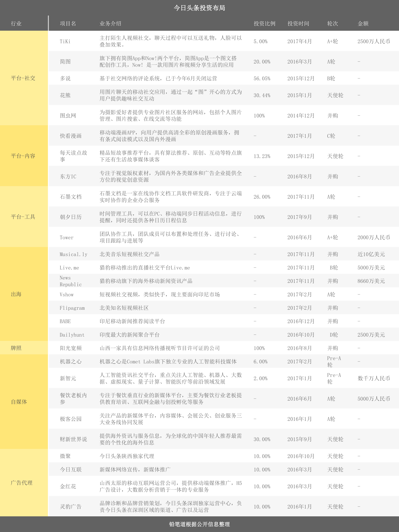Select project name 新智元
The image size is (399, 532).
(68, 378)
